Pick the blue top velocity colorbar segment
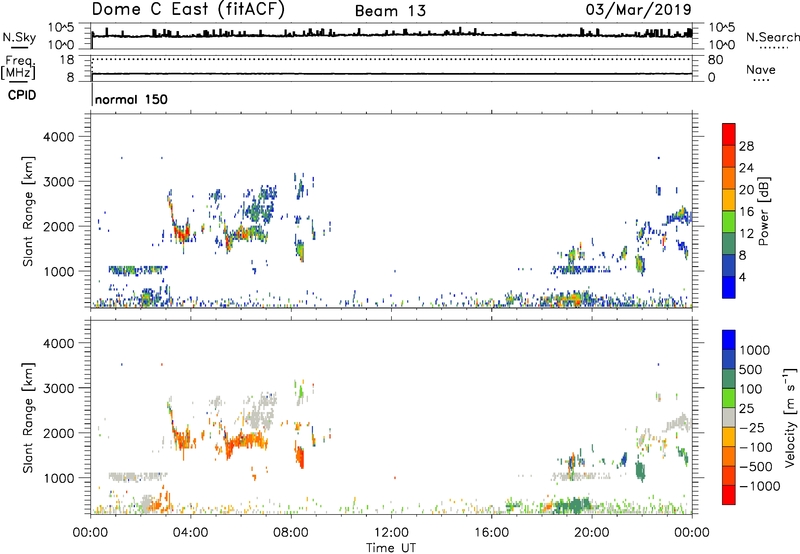The height and width of the screenshot is (554, 800). click(x=729, y=340)
